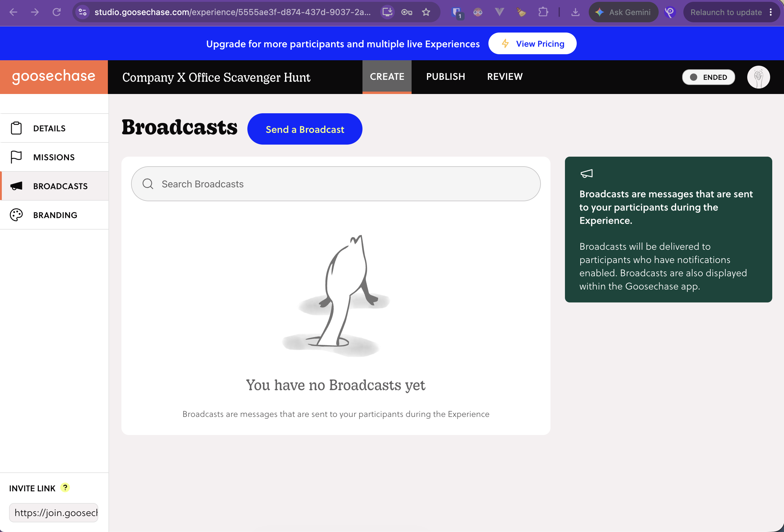Switch to the REVIEW tab
784x532 pixels.
[x=505, y=77]
